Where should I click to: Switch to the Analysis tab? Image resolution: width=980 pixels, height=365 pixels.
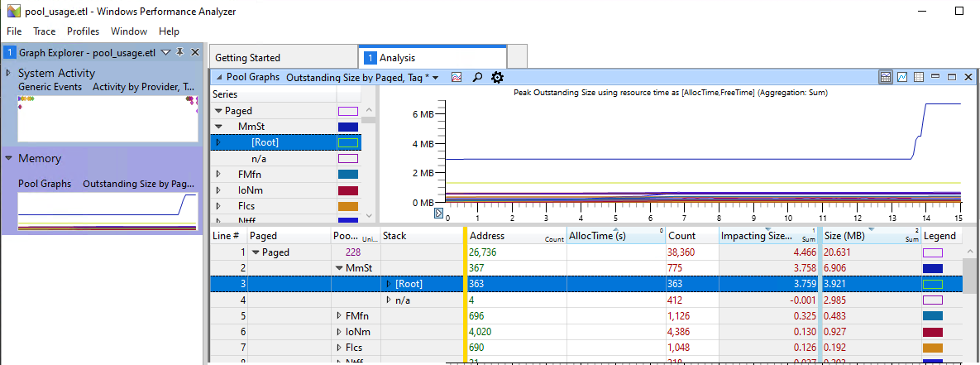[x=433, y=57]
